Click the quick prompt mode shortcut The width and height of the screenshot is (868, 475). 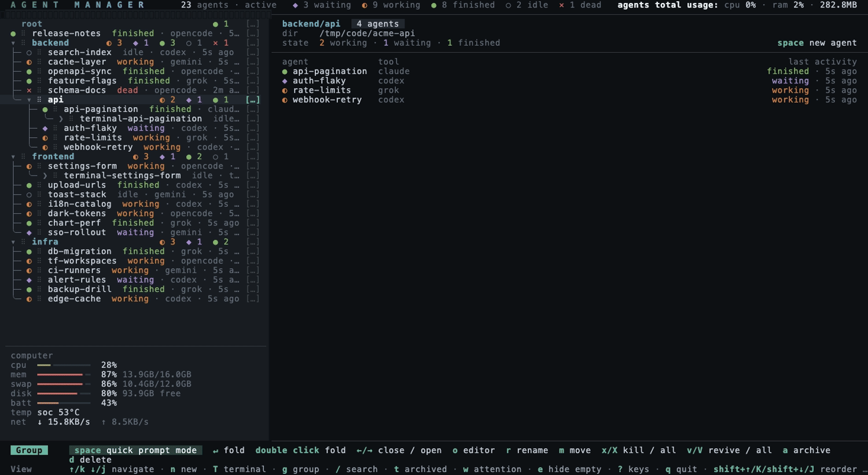click(x=135, y=450)
